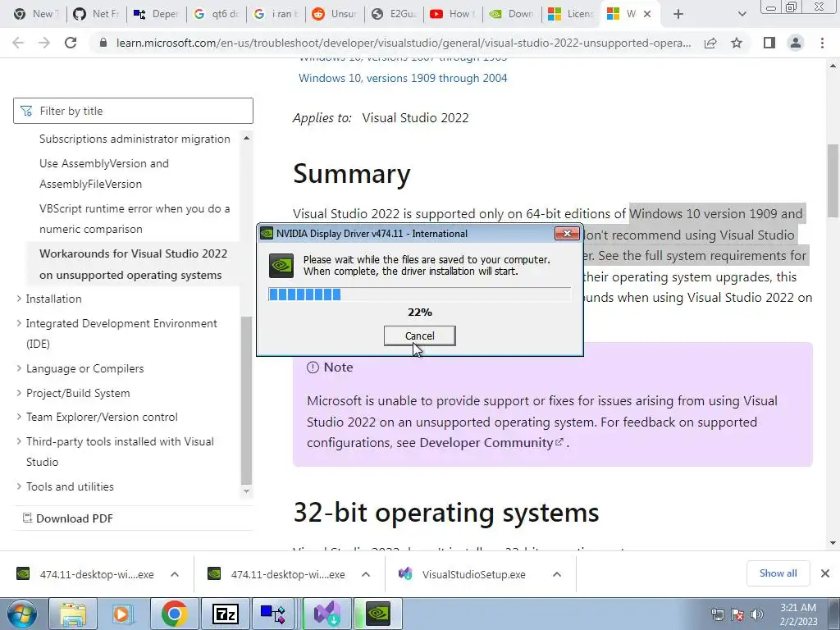Switch to the Unsur Reddit tab

[336, 14]
